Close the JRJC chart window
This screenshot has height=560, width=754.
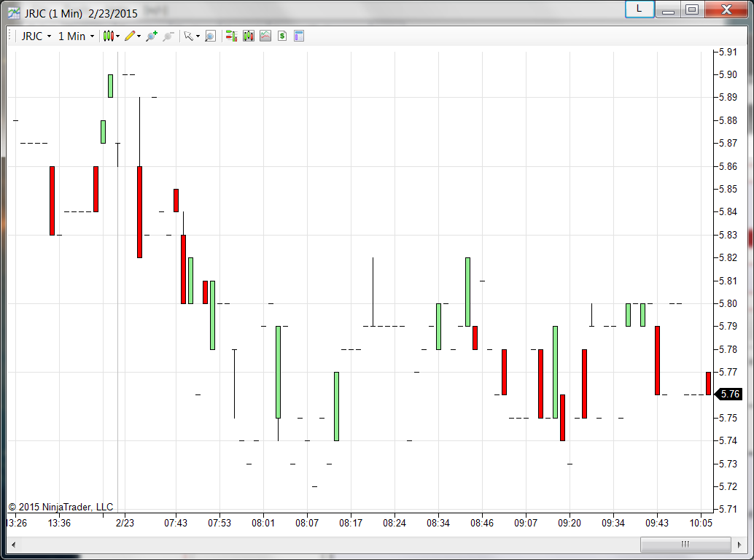tap(726, 9)
